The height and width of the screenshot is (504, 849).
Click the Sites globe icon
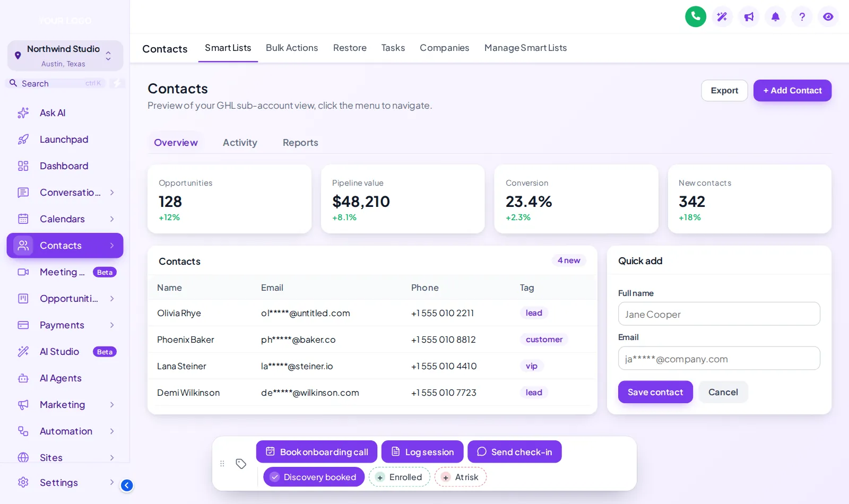pos(23,457)
